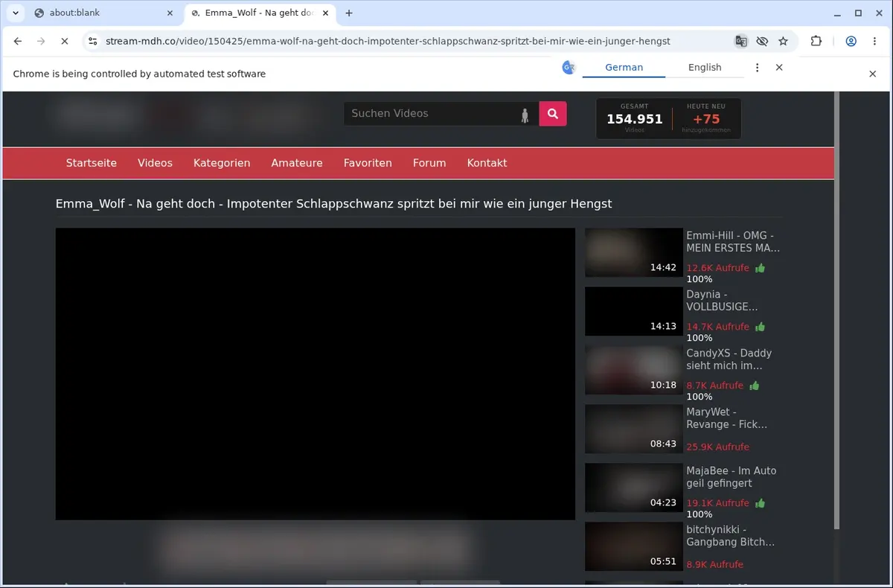Open the Kategorien menu item
The width and height of the screenshot is (893, 588).
(x=222, y=163)
